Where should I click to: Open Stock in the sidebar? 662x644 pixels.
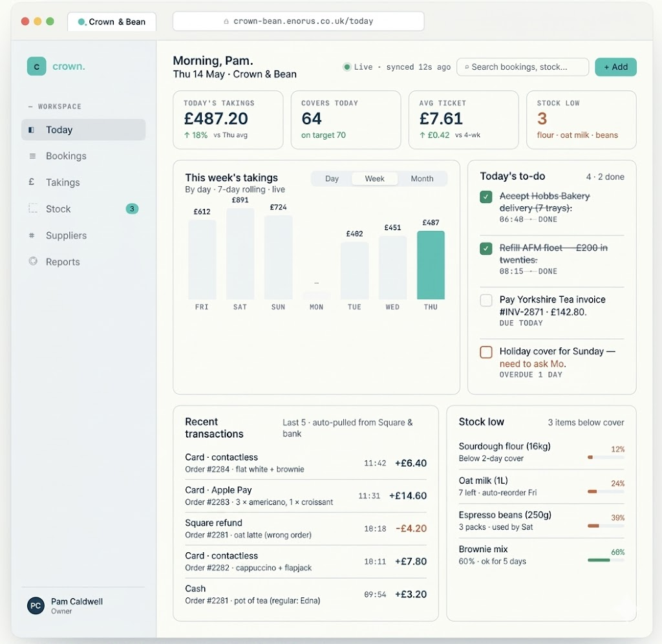(x=83, y=209)
